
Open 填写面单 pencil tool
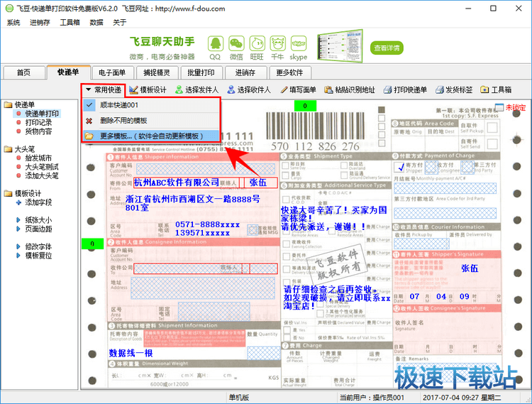coord(298,89)
